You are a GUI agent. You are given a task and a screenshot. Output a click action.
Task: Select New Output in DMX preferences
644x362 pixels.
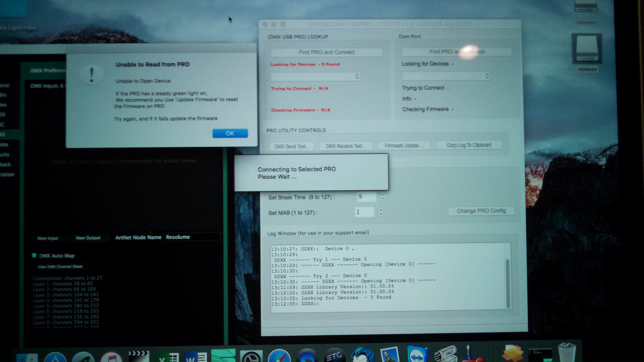88,238
